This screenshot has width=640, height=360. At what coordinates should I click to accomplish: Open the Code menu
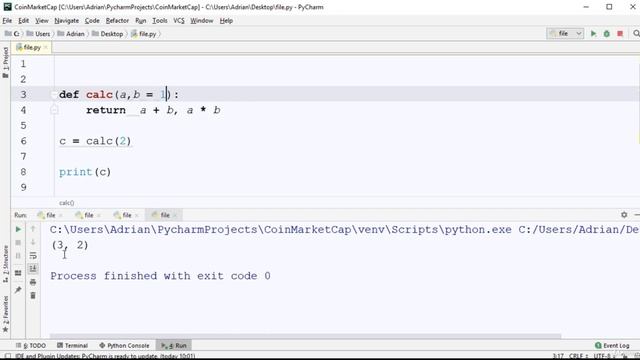[92, 20]
